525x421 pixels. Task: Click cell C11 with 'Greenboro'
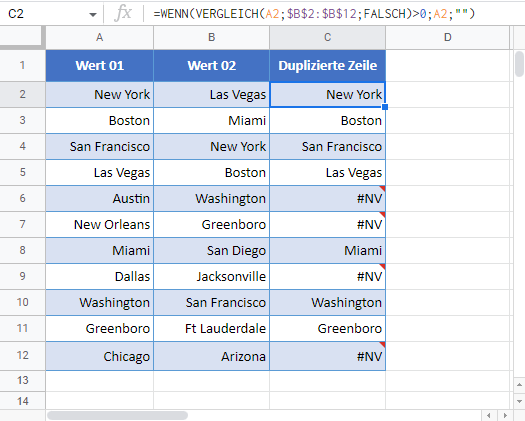[x=327, y=329]
